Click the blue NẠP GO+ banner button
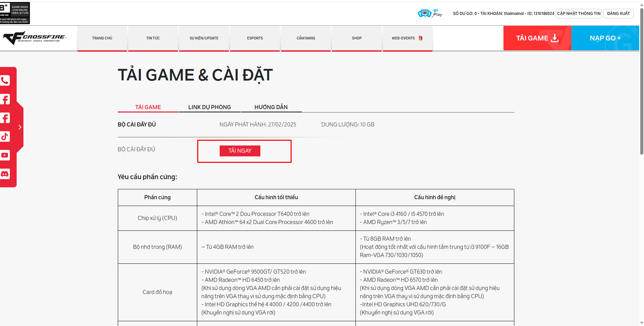The height and width of the screenshot is (326, 644). pos(605,38)
